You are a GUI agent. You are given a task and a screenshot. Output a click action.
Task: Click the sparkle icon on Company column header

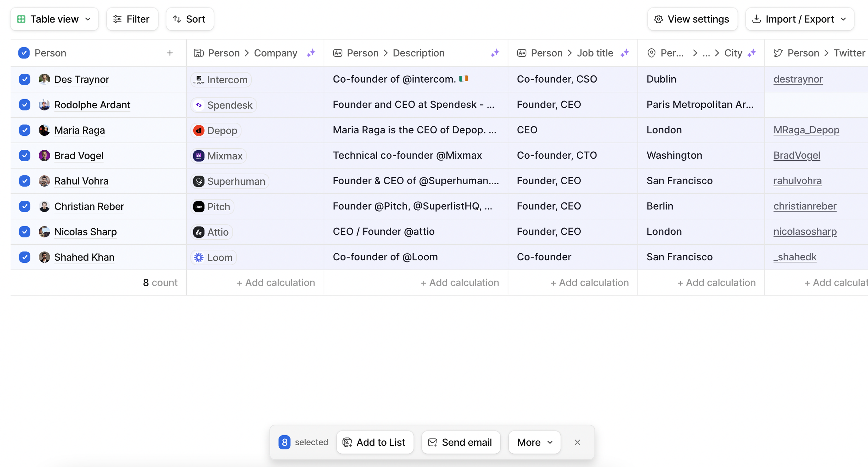(311, 53)
